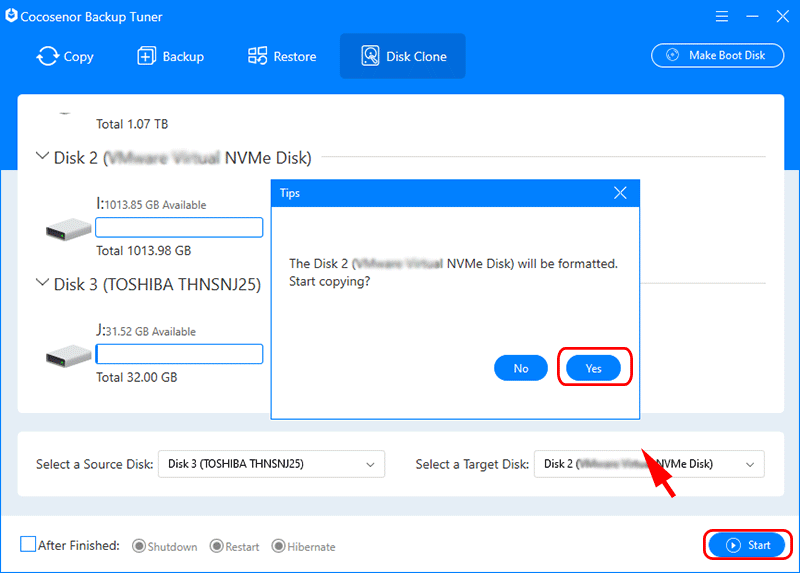Click the Start button
800x573 pixels.
click(x=748, y=545)
